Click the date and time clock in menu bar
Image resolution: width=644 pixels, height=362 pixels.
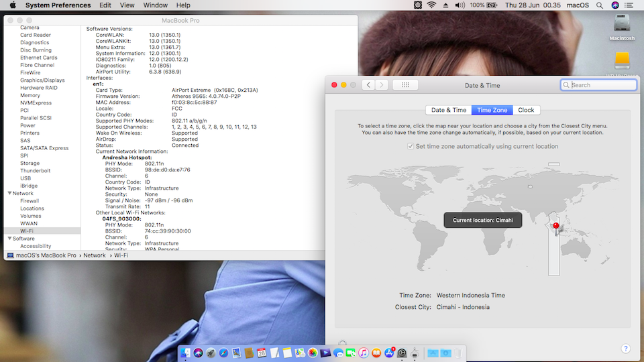click(x=533, y=5)
